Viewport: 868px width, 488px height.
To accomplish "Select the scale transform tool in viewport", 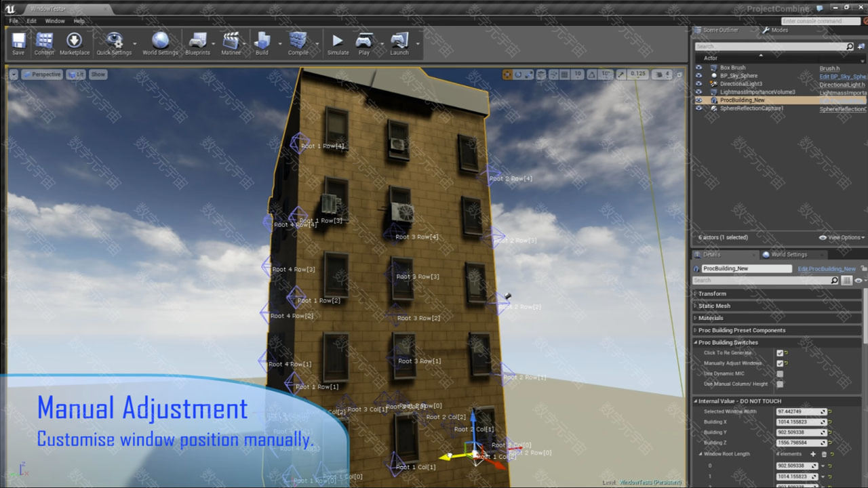I will coord(528,75).
